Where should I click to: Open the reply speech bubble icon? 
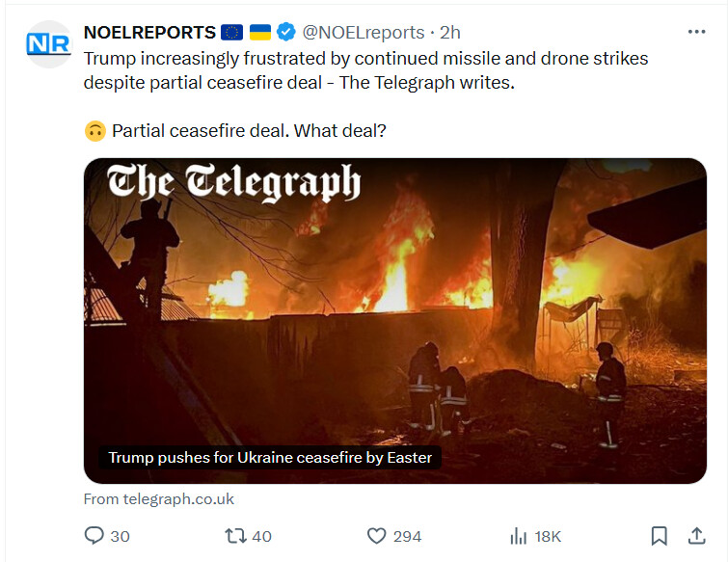94,536
